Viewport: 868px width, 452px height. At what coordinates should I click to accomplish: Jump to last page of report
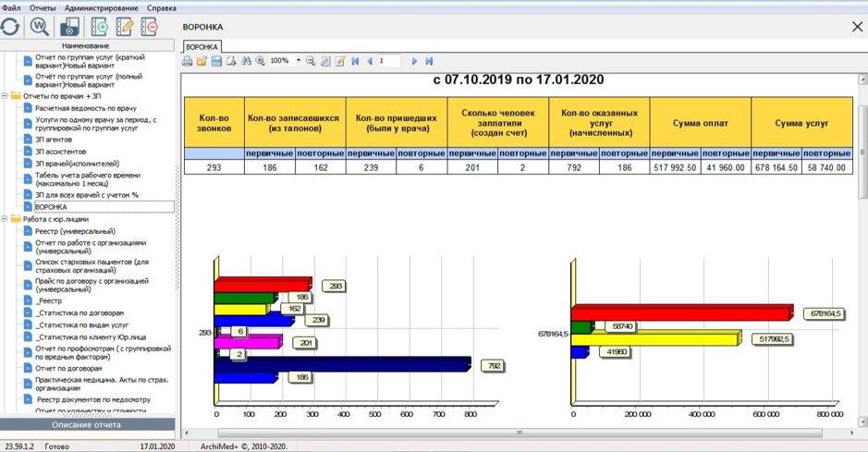click(429, 61)
